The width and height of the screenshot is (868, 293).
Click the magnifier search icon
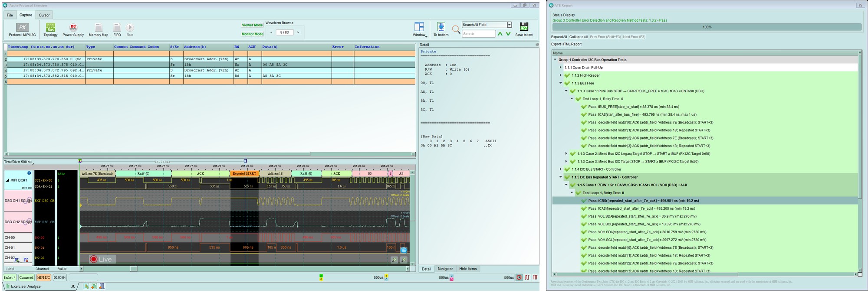[456, 29]
